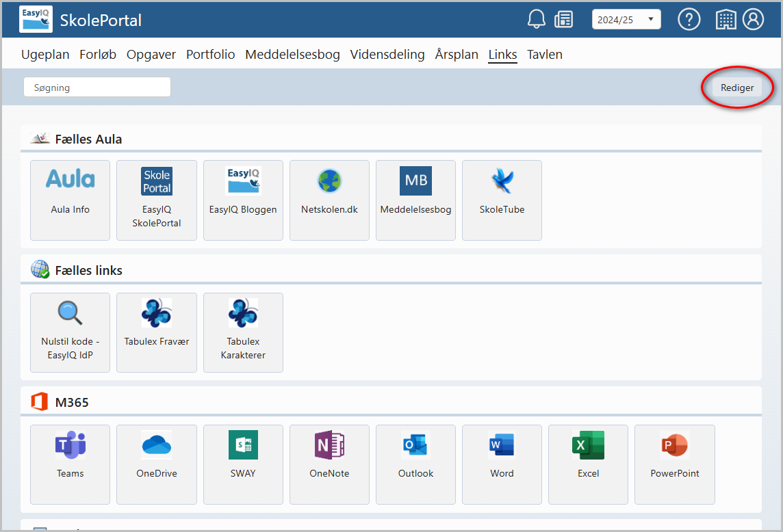Open the notifications bell
The width and height of the screenshot is (783, 532).
[x=537, y=19]
